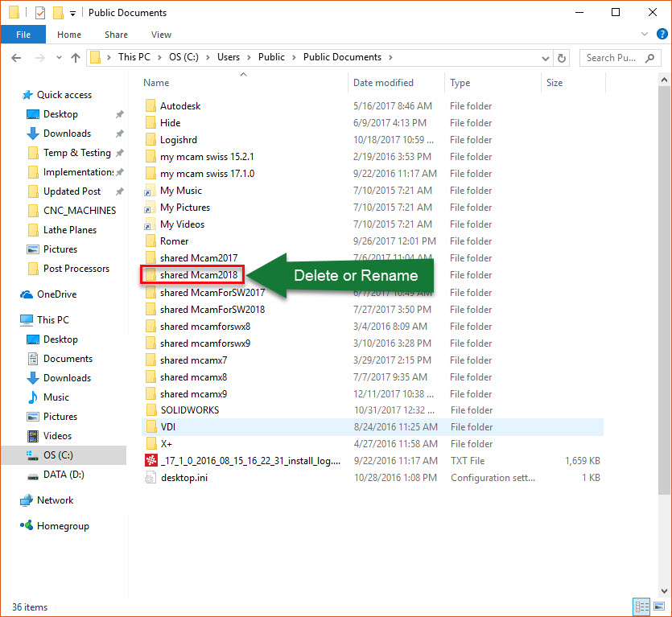Click the install_log TXT file icon
This screenshot has height=617, width=672.
tap(150, 460)
